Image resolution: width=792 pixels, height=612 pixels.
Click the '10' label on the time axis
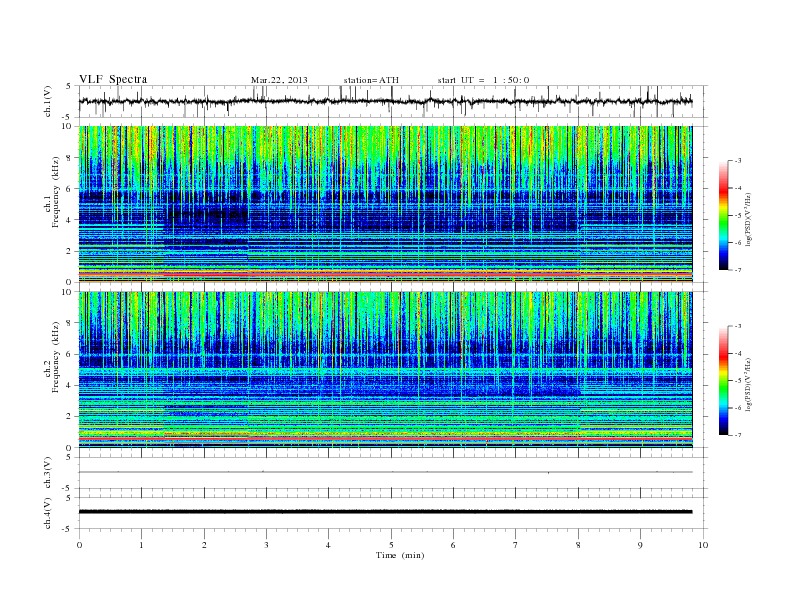(703, 545)
